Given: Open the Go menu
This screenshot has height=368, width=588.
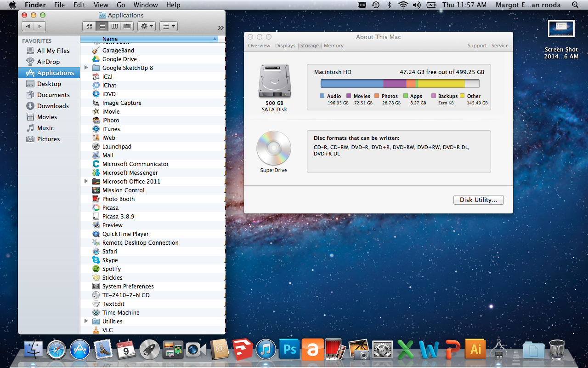Looking at the screenshot, I should (x=121, y=5).
